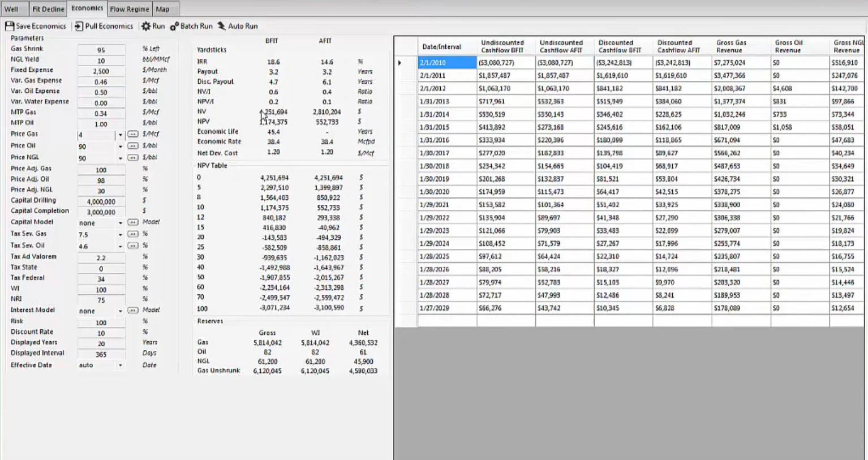Click the Batch Run gears icon
Screen dimensions: 868x460
(x=174, y=26)
